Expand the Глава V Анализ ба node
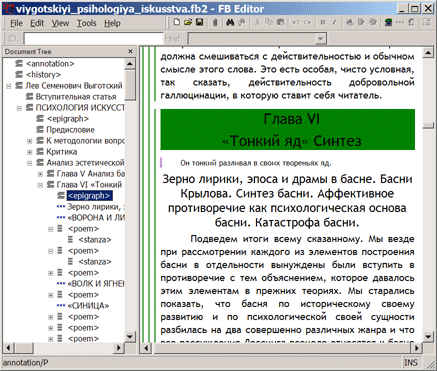This screenshot has width=437, height=371. (x=40, y=174)
